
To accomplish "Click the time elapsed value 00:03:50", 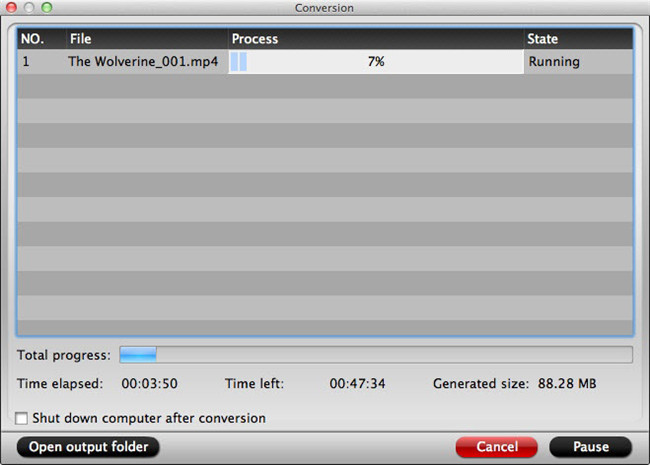I will point(150,383).
